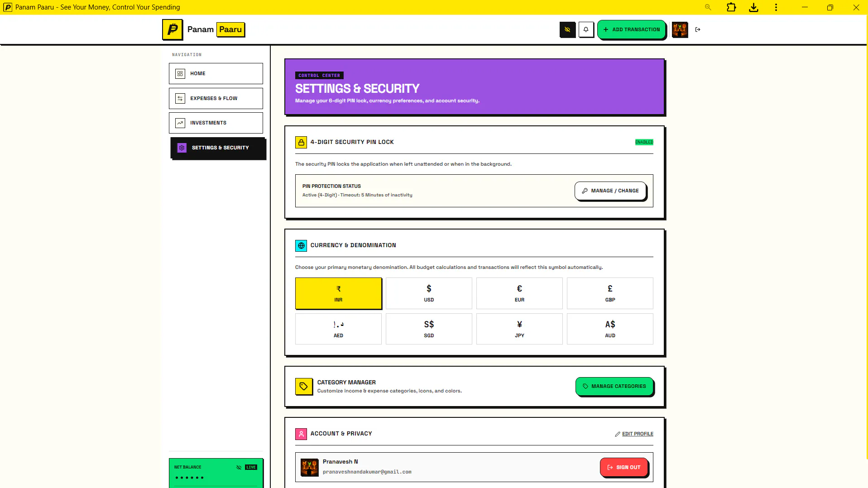Click Control Center label badge
This screenshot has width=868, height=488.
(x=319, y=76)
